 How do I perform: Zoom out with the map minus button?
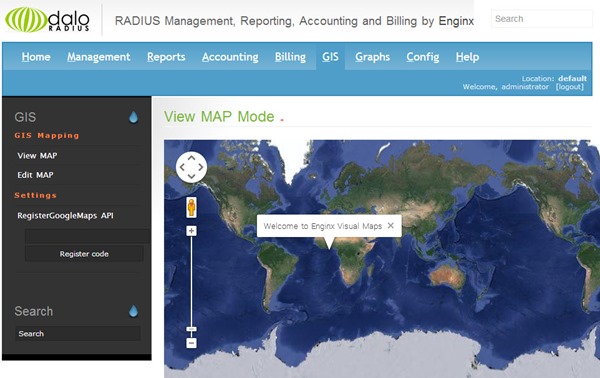tap(191, 343)
